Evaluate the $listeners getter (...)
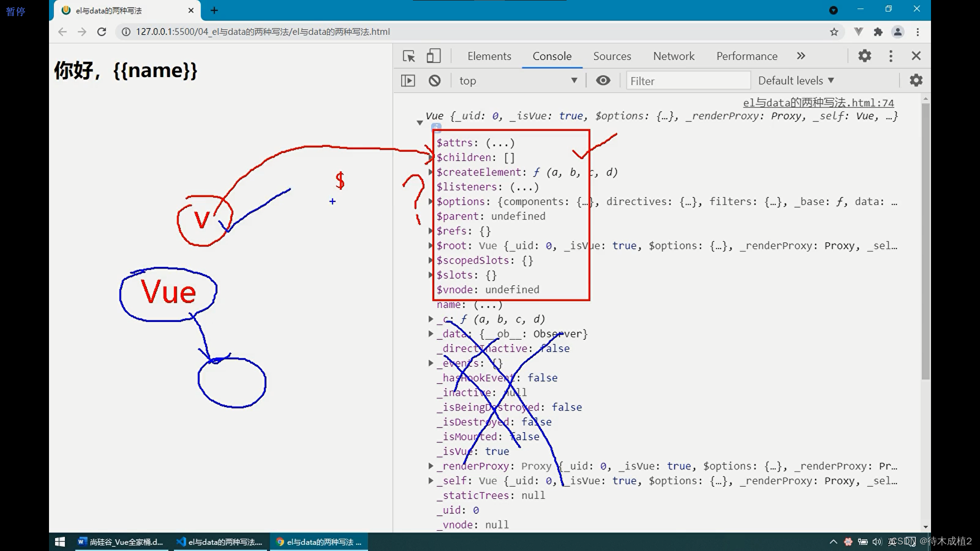980x551 pixels. tap(524, 187)
